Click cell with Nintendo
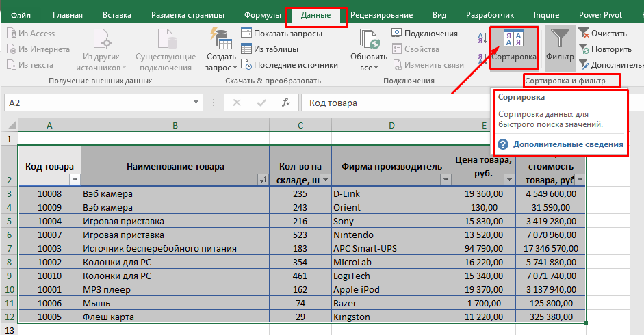The image size is (644, 335). (391, 234)
